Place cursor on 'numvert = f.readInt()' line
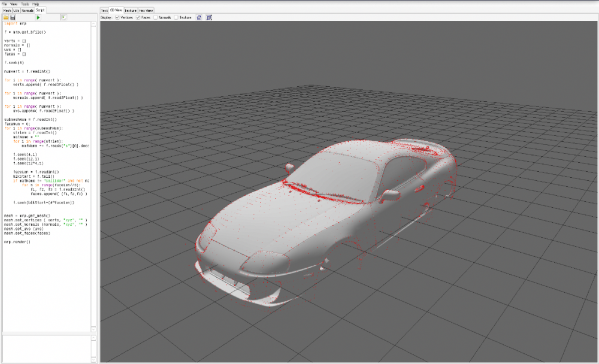The image size is (599, 364). tap(27, 71)
